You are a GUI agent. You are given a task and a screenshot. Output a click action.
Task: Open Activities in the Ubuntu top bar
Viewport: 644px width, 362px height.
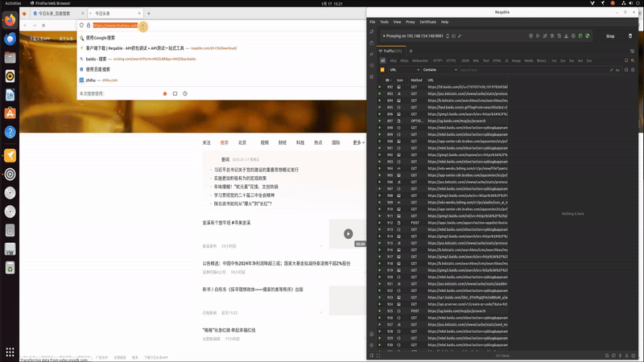point(13,3)
